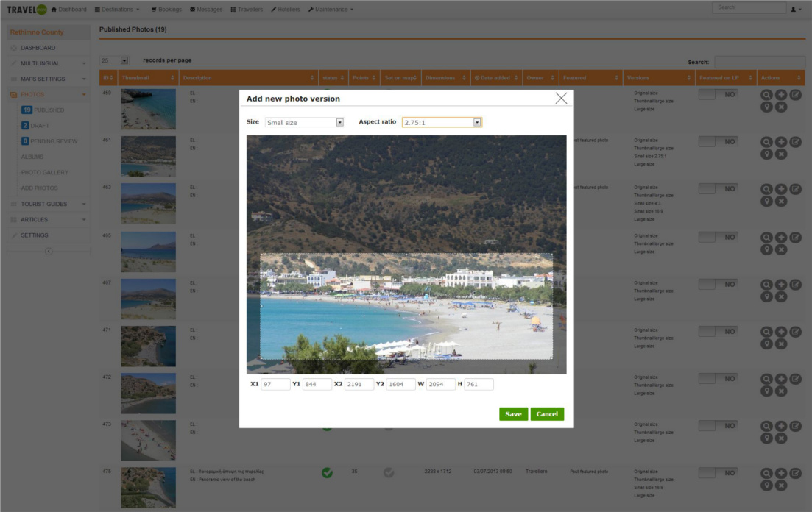Image resolution: width=812 pixels, height=512 pixels.
Task: Open the Travellers top menu item
Action: pyautogui.click(x=247, y=10)
